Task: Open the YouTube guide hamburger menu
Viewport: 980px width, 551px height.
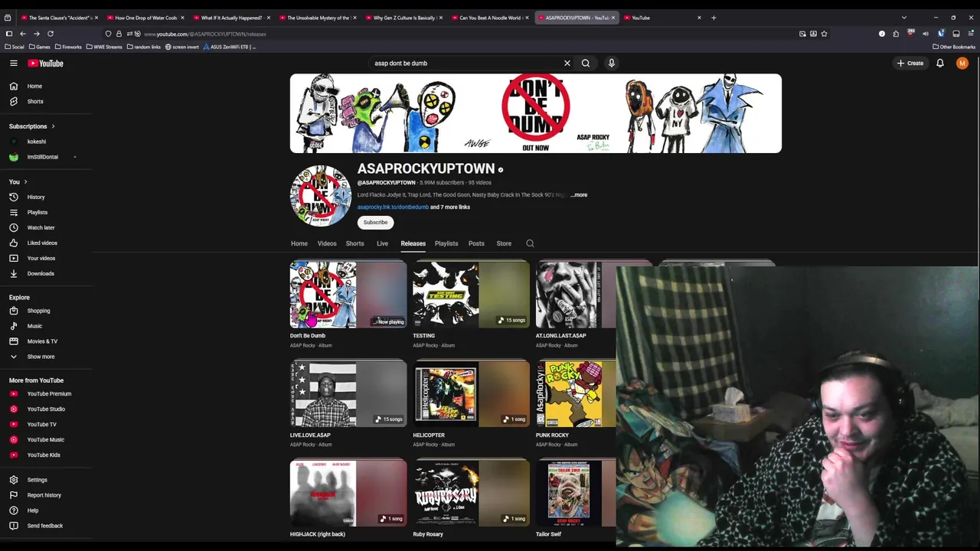Action: [14, 64]
